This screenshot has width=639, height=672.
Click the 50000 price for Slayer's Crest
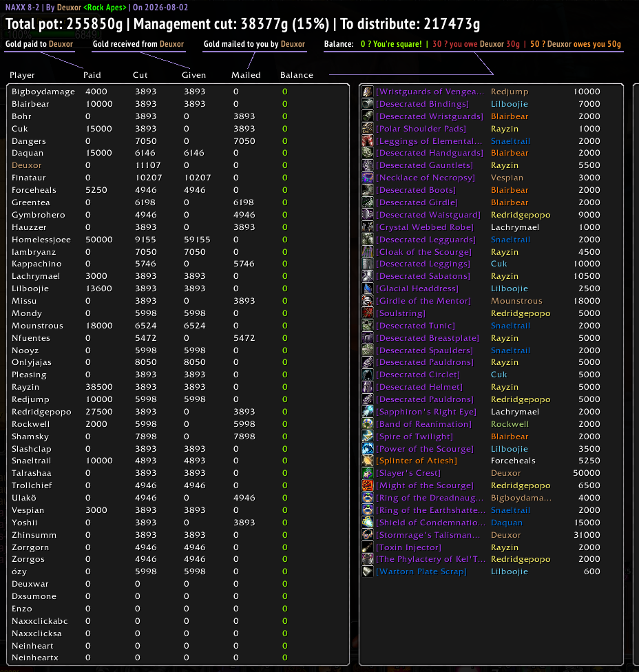[587, 474]
